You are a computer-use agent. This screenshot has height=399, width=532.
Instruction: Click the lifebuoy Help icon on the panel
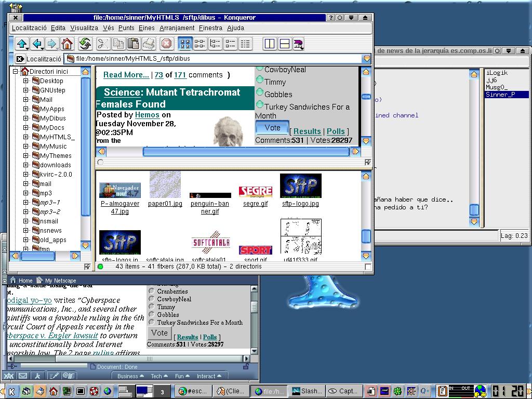94,392
